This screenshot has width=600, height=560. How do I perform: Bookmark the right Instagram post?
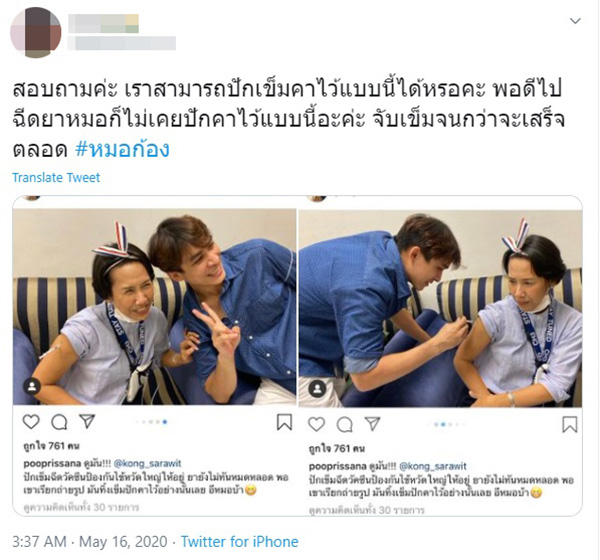[570, 424]
